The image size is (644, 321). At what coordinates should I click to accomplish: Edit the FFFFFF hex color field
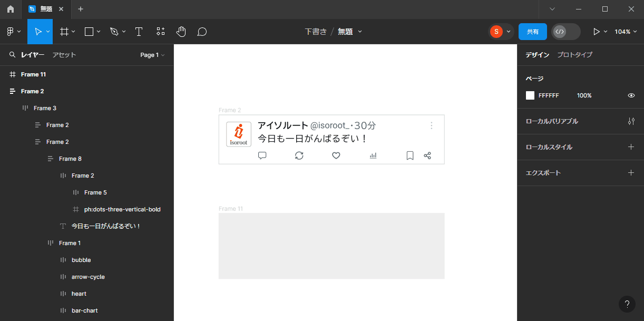[x=549, y=95]
